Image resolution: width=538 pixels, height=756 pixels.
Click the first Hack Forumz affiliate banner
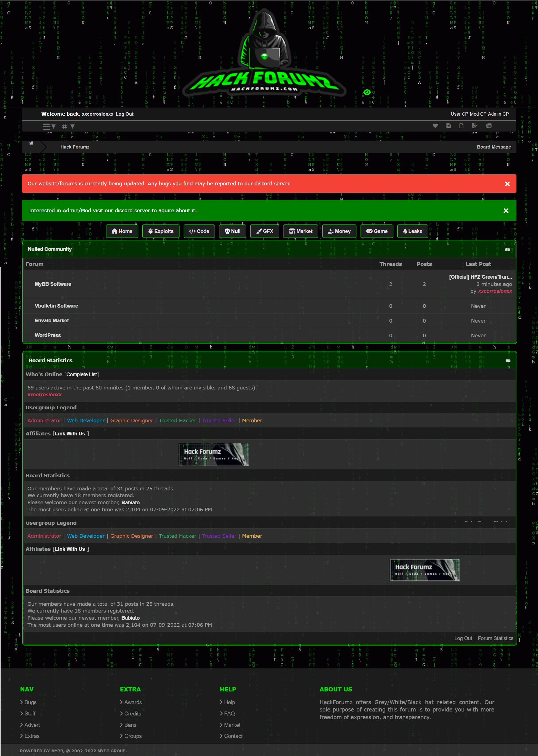coord(213,454)
